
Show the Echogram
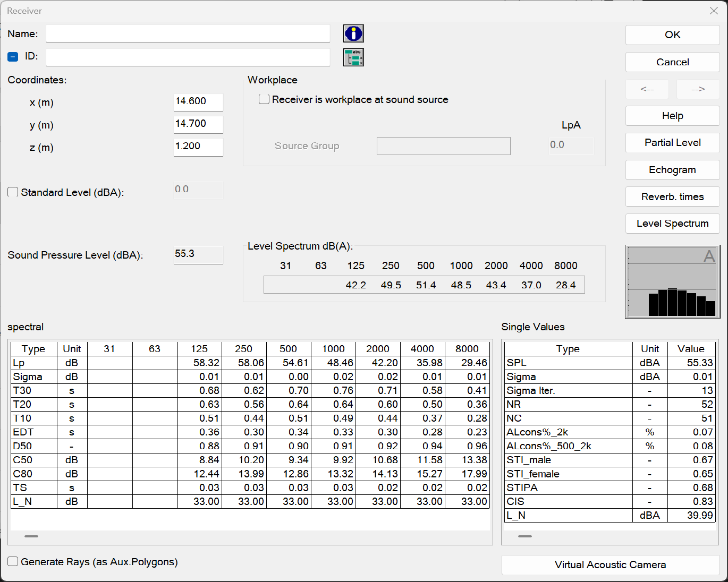(x=672, y=170)
